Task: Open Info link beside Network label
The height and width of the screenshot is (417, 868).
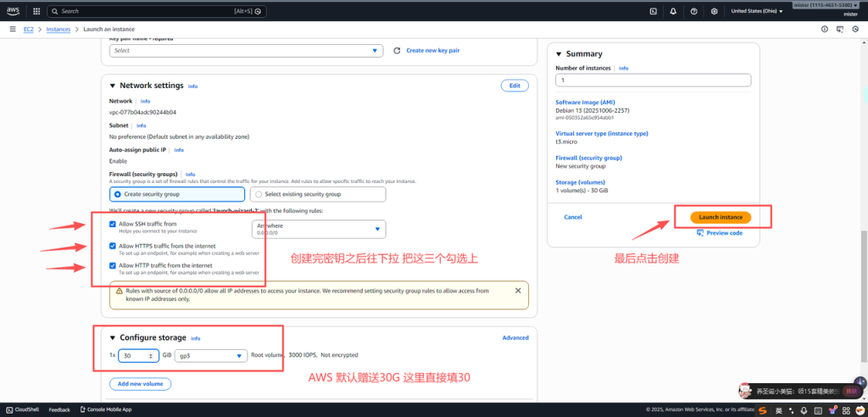Action: [x=145, y=102]
